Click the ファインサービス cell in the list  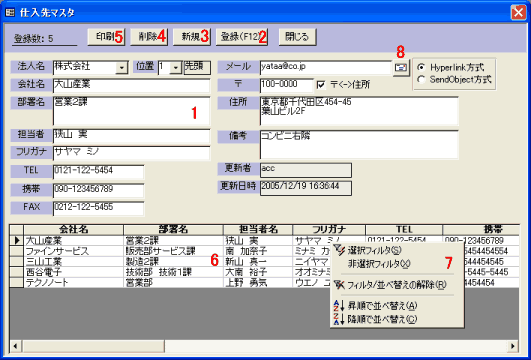pos(73,251)
